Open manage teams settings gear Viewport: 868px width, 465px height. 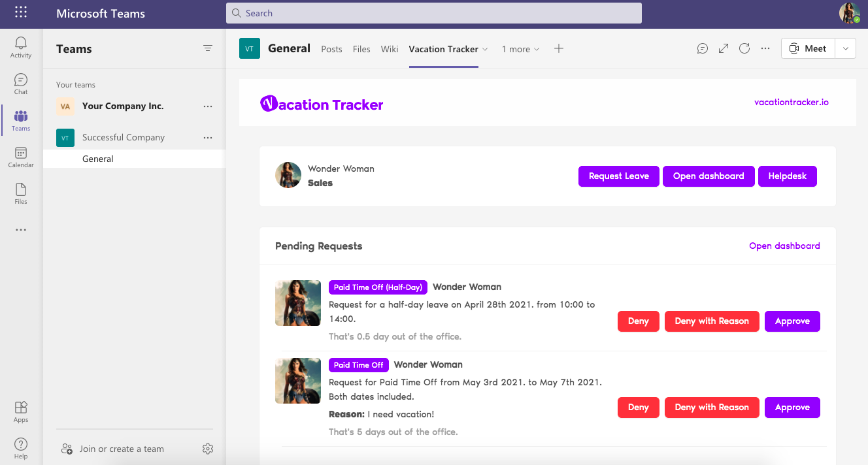point(208,449)
